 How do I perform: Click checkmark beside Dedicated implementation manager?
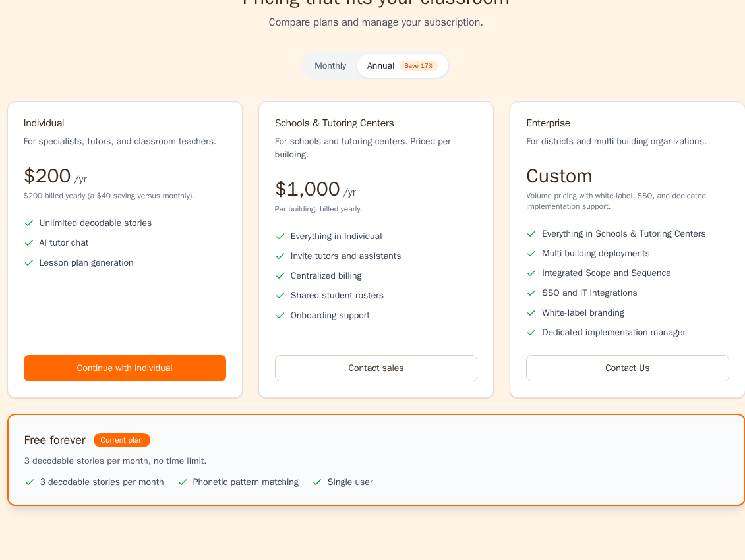[x=531, y=333]
